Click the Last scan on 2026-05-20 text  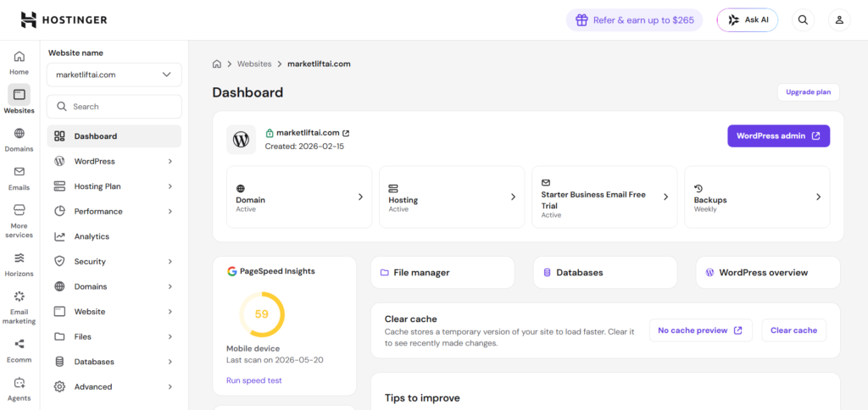(x=275, y=360)
